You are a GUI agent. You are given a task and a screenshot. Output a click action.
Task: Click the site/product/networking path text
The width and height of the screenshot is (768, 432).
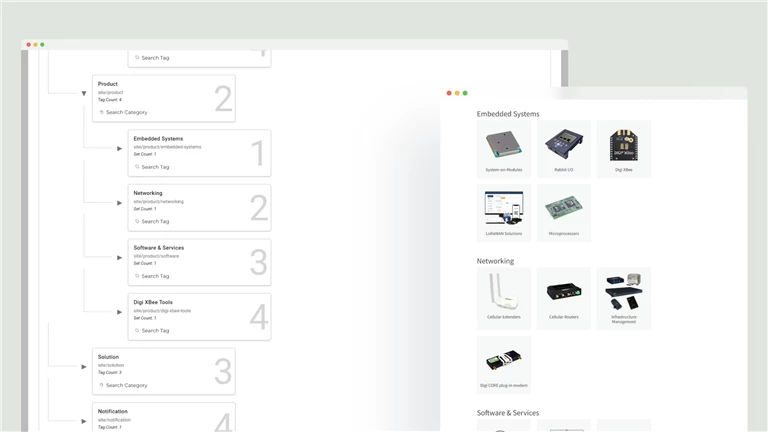pyautogui.click(x=158, y=201)
